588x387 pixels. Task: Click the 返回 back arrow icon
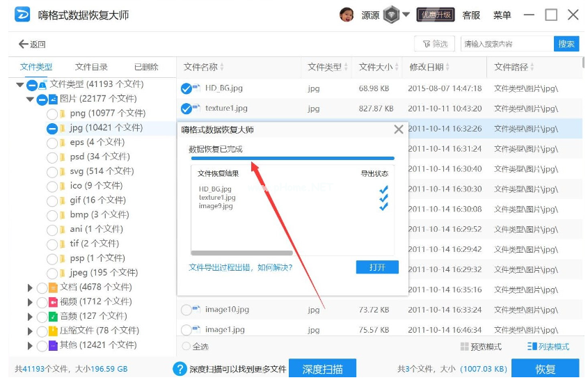pyautogui.click(x=23, y=45)
